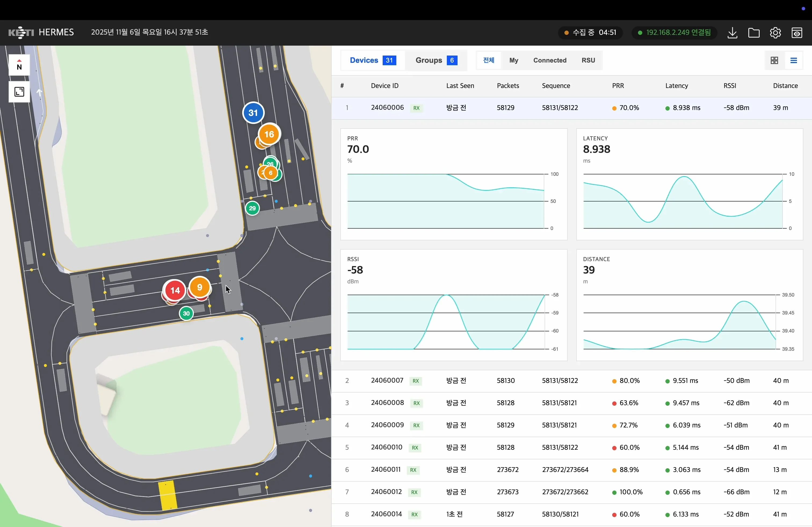Expand device row 24060012
Viewport: 812px width, 527px height.
click(x=571, y=492)
